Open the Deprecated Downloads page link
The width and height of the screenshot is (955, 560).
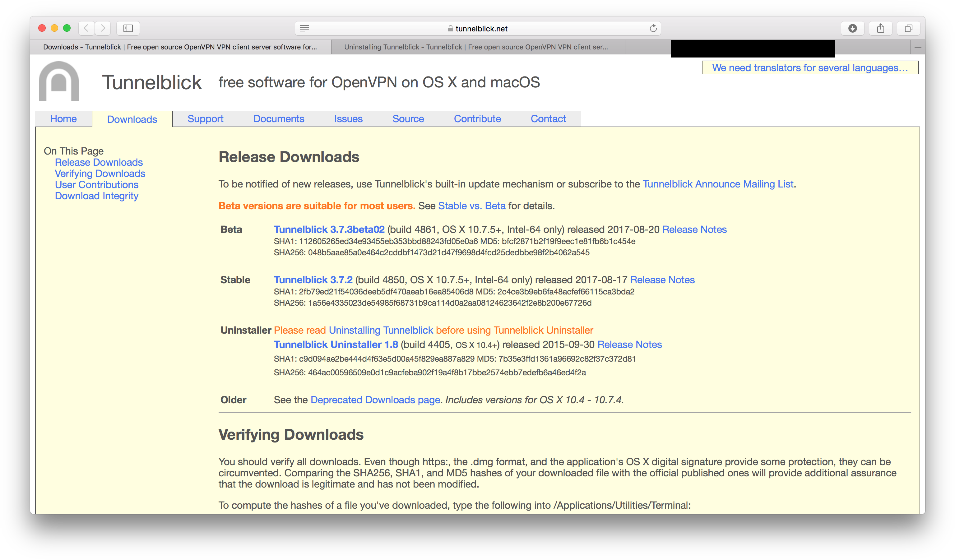(375, 400)
